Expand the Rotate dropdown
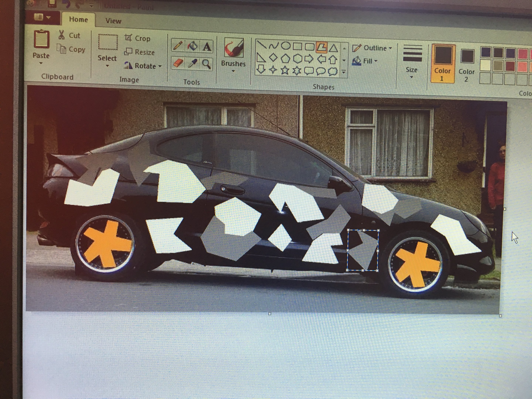 143,66
